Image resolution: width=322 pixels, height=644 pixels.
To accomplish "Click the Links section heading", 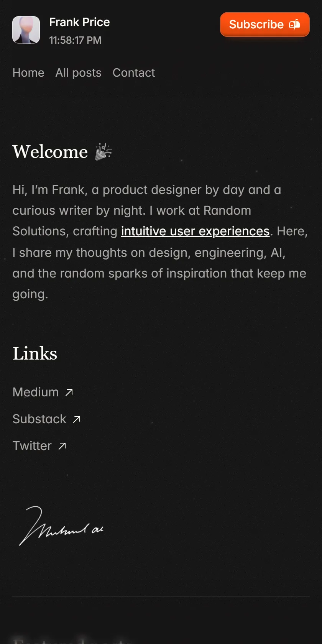I will [35, 353].
